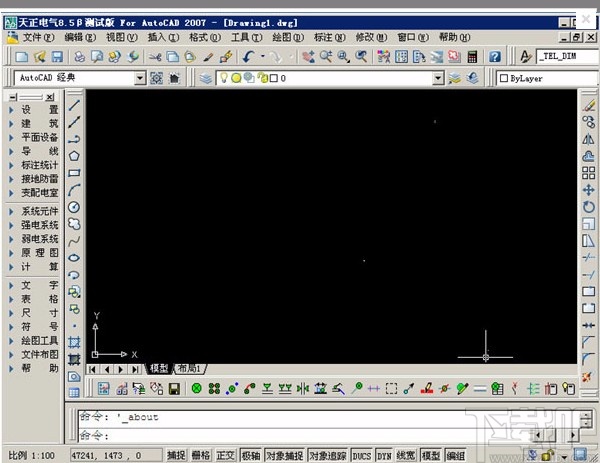Toggle 极轴 polar tracking

click(x=251, y=455)
